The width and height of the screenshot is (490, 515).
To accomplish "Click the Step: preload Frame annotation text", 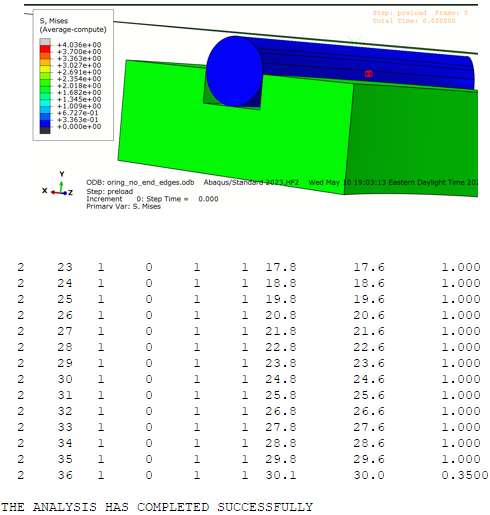I will (420, 13).
